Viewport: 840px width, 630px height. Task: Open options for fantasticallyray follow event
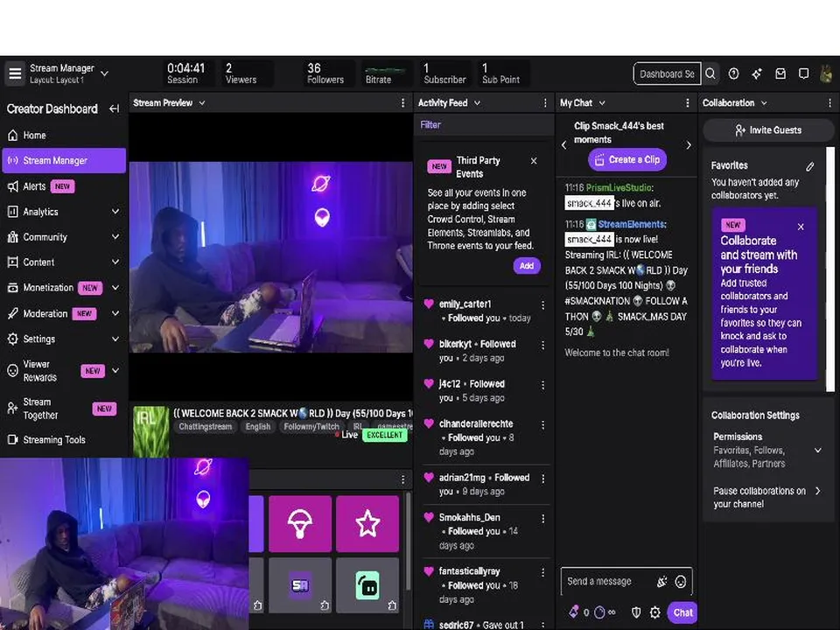click(x=542, y=572)
